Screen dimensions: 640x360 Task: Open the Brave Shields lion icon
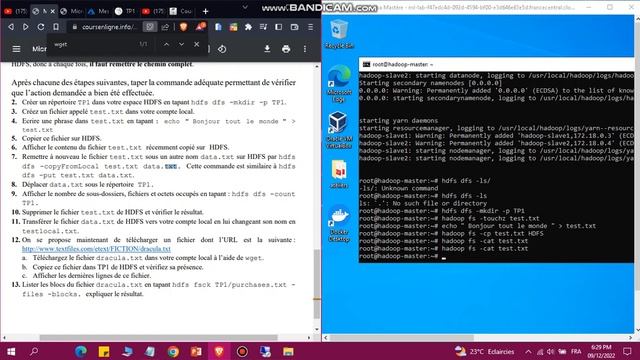tap(184, 27)
